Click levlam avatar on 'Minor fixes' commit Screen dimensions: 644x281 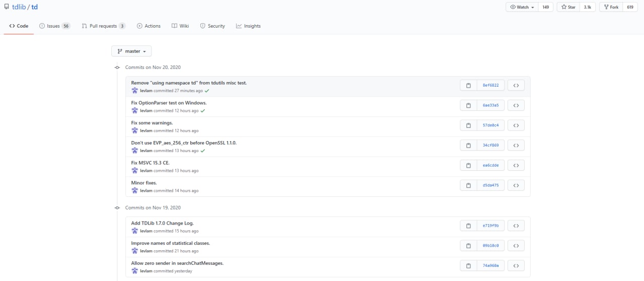pyautogui.click(x=135, y=191)
